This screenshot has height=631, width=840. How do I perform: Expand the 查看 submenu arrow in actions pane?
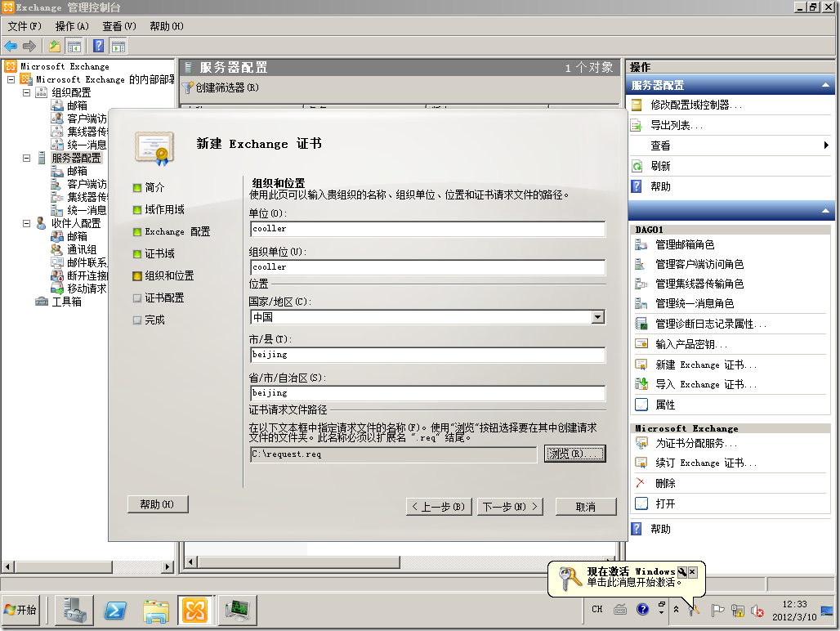[827, 145]
